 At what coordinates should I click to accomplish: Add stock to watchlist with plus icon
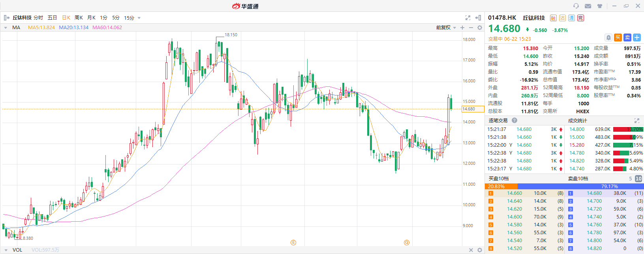637,37
